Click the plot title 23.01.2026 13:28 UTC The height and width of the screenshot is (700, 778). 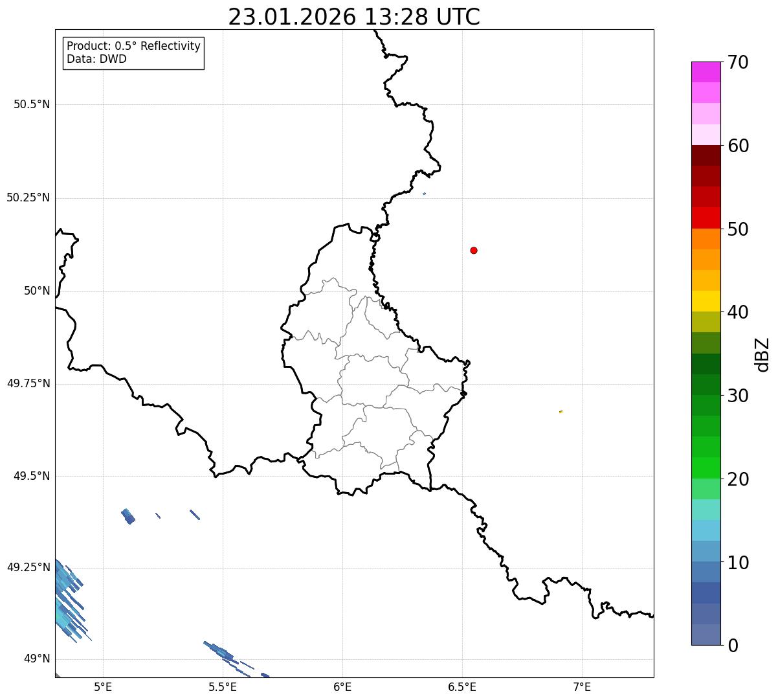[x=354, y=16]
